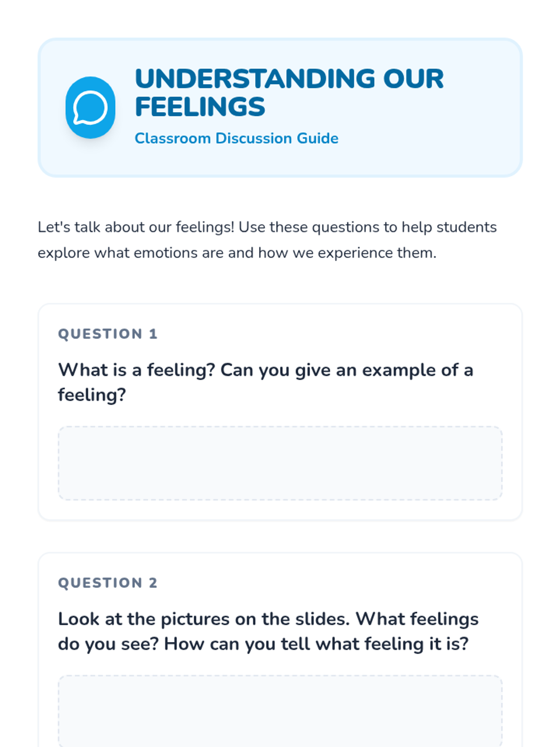Click the number "2" in Question 2 label
This screenshot has height=747, width=560.
coord(153,583)
